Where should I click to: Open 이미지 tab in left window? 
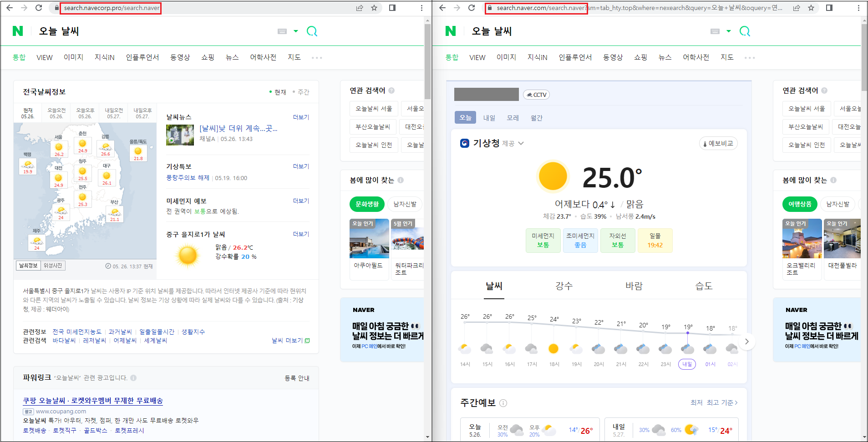click(73, 57)
